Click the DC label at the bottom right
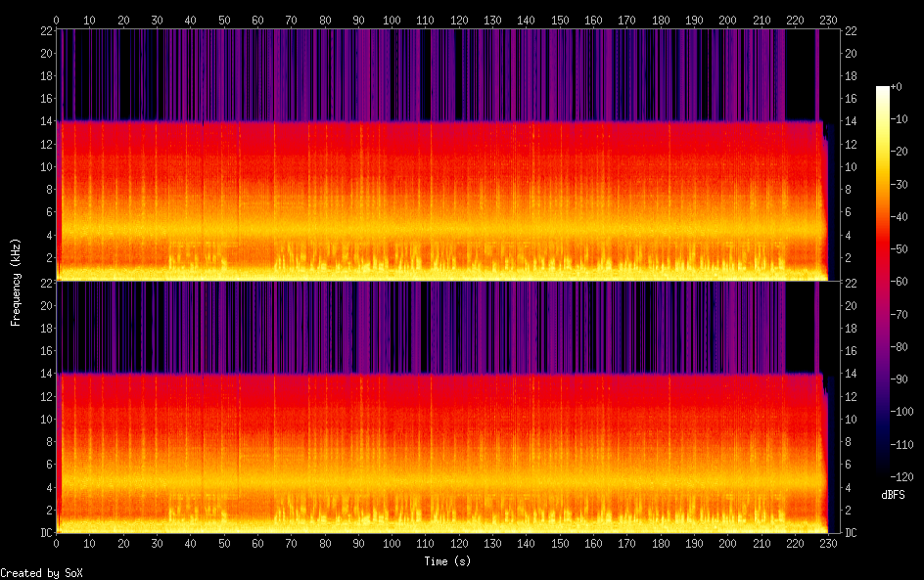The image size is (924, 580). pyautogui.click(x=852, y=533)
